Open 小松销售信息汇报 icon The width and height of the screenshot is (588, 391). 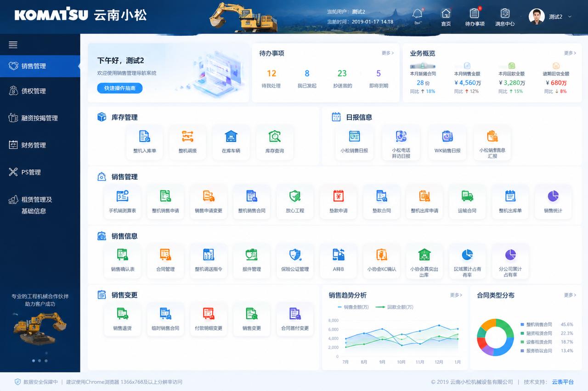492,136
